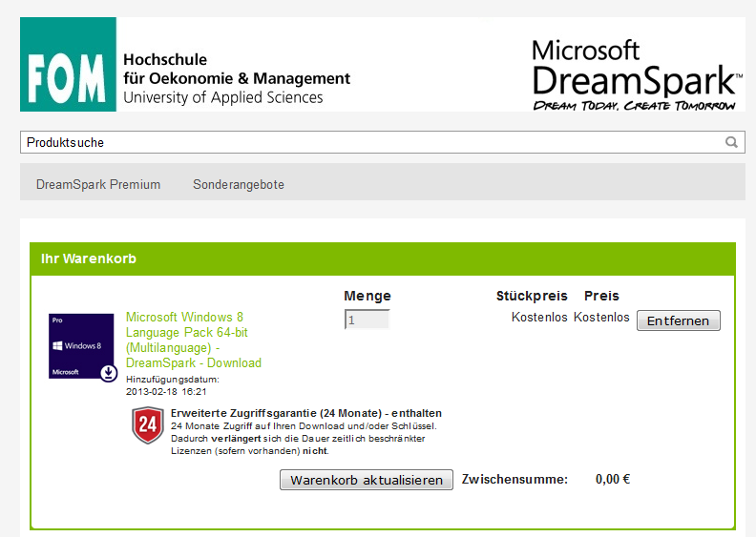
Task: Open the DreamSpark Premium menu item
Action: [98, 184]
